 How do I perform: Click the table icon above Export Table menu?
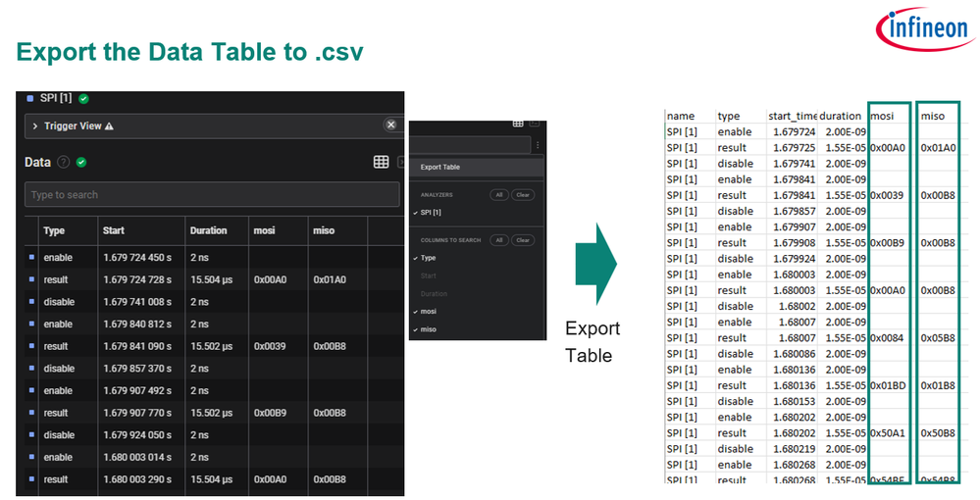(x=518, y=124)
